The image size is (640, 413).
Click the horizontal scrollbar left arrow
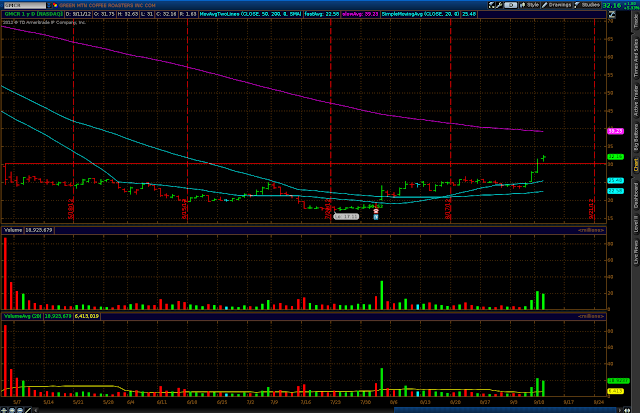pos(35,410)
